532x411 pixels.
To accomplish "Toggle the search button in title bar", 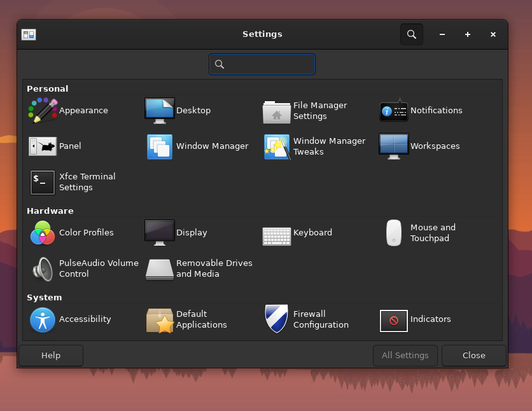I will click(x=412, y=34).
